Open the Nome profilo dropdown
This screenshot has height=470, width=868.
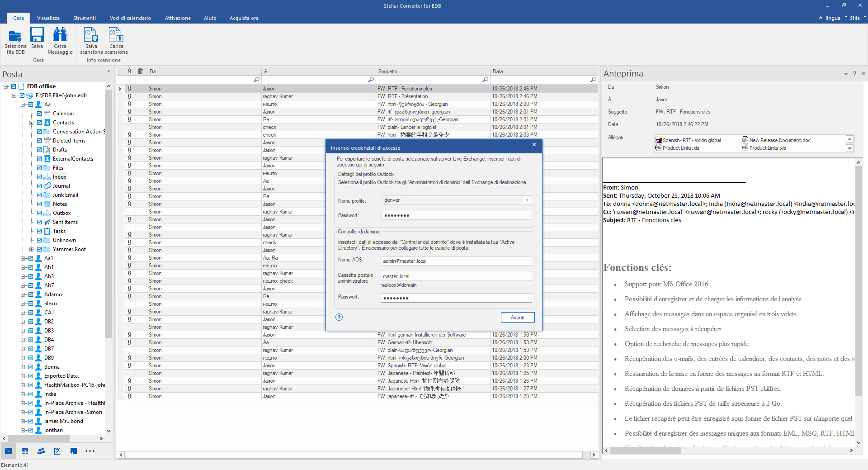pos(527,200)
